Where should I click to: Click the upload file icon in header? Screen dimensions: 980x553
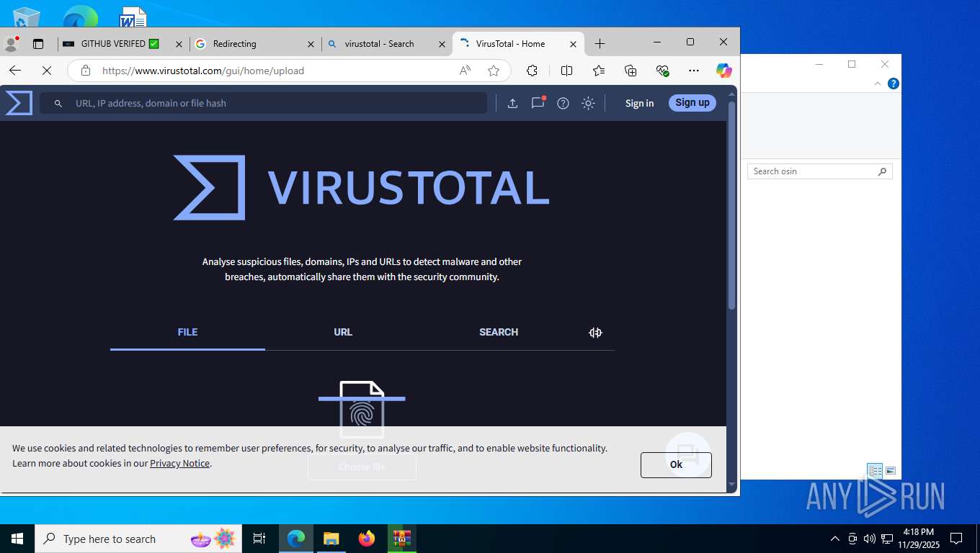(512, 103)
